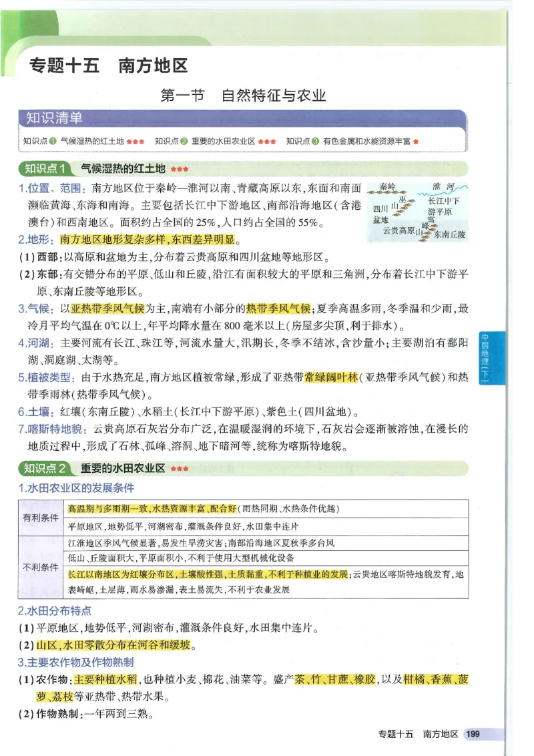Image resolution: width=534 pixels, height=756 pixels.
Task: Click the 专题十五 南方地区 title banner
Action: [110, 67]
